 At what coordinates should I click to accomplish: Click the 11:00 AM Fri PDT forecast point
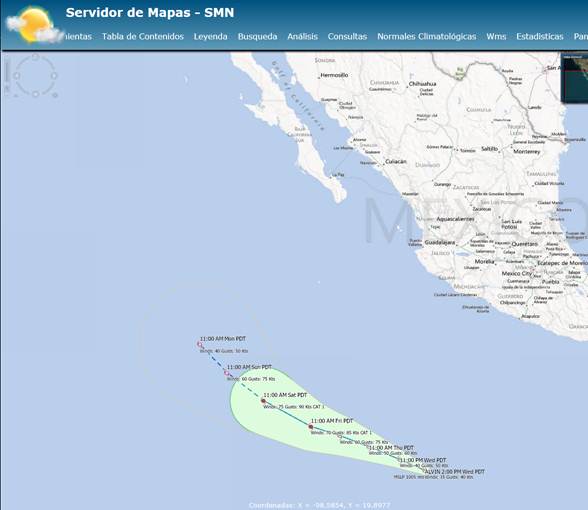click(310, 427)
